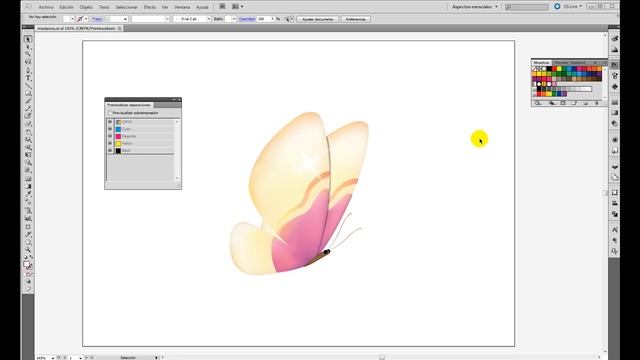640x360 pixels.
Task: Open the Objeto menu
Action: coord(86,7)
